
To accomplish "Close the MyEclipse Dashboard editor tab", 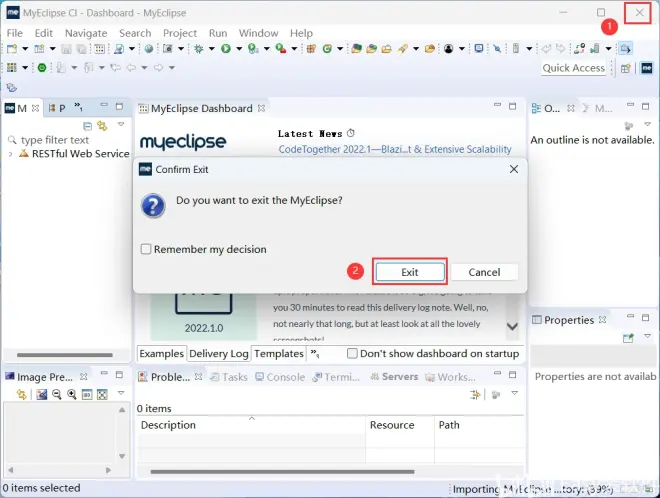I will coord(261,108).
